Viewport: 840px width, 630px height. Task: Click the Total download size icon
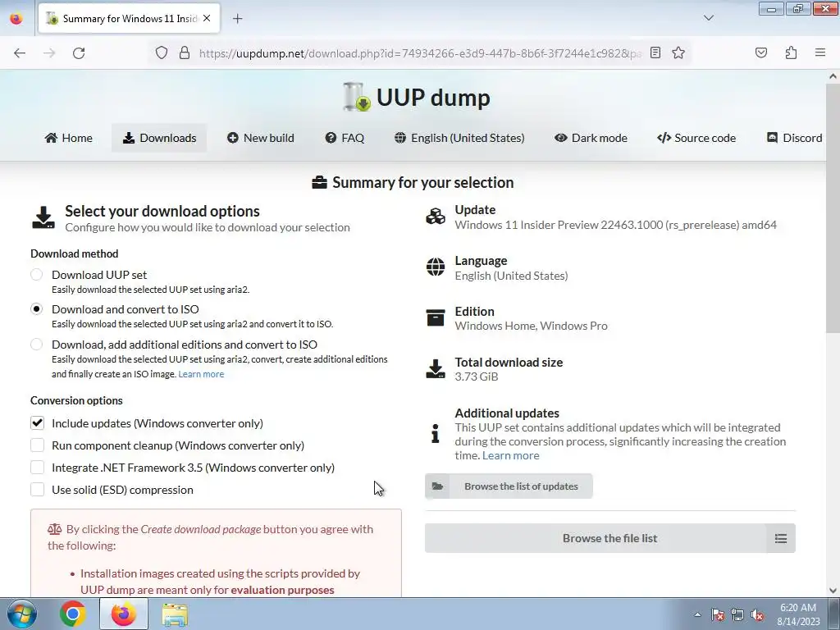click(436, 368)
